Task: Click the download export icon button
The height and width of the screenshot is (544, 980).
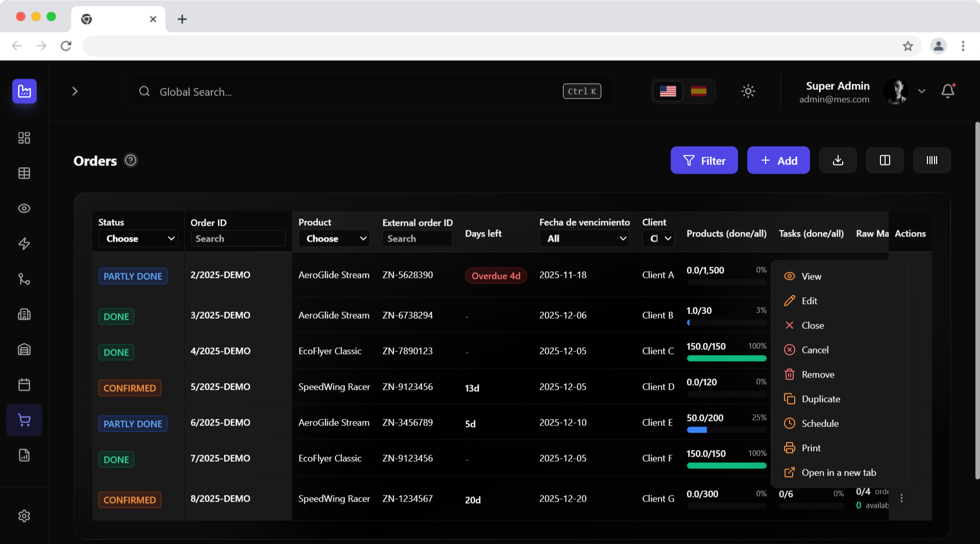Action: (x=838, y=160)
